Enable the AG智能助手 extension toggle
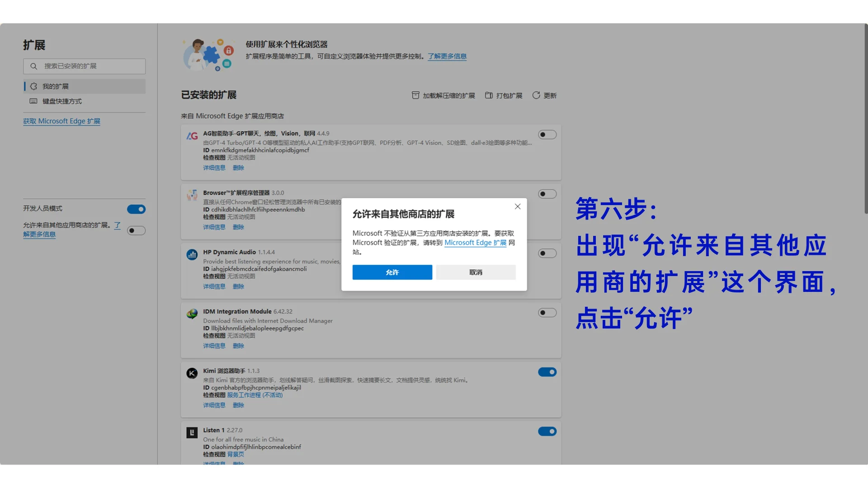 click(547, 135)
